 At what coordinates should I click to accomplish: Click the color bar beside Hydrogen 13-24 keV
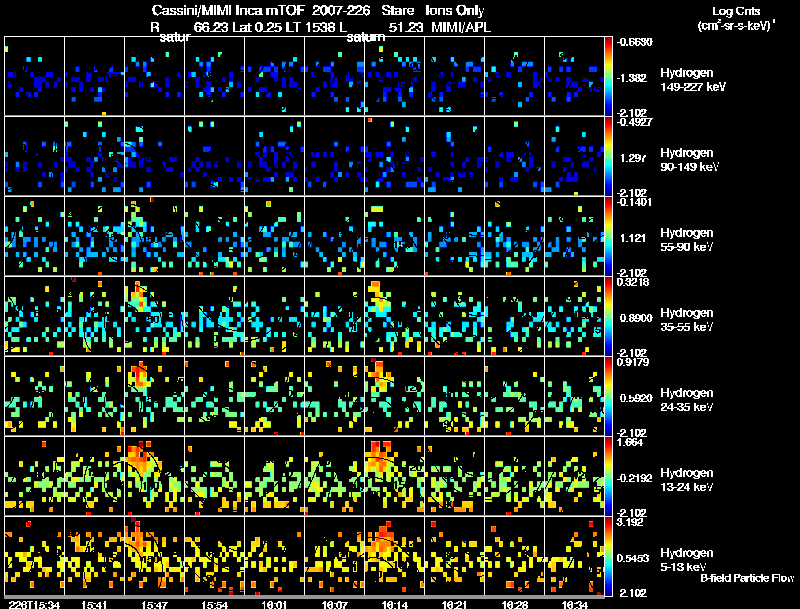(608, 476)
